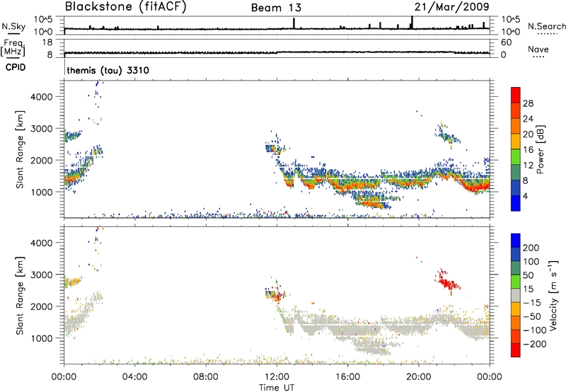Click the '28' tick on Power scale
This screenshot has width=566, height=392.
click(528, 103)
